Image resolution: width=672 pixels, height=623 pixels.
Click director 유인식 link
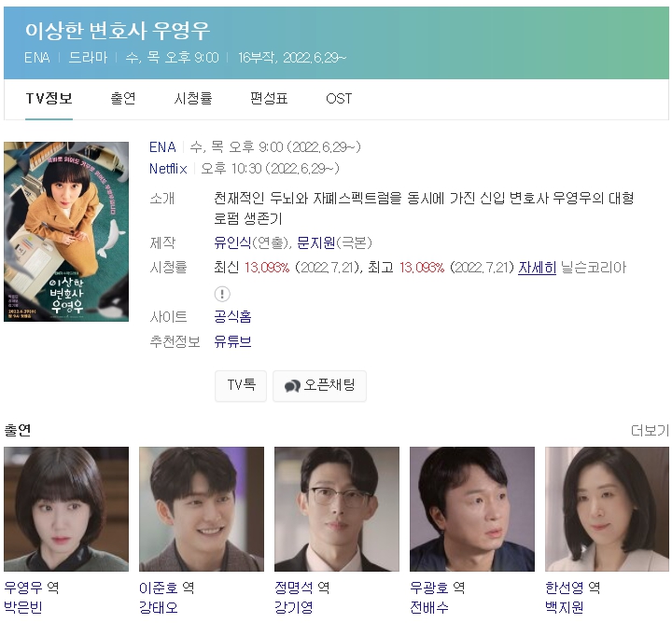click(x=232, y=243)
